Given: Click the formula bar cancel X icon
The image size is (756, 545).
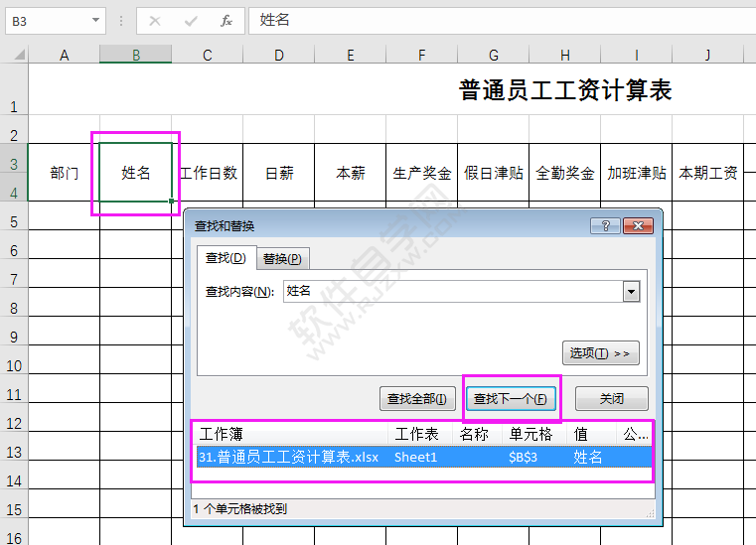Looking at the screenshot, I should click(155, 21).
